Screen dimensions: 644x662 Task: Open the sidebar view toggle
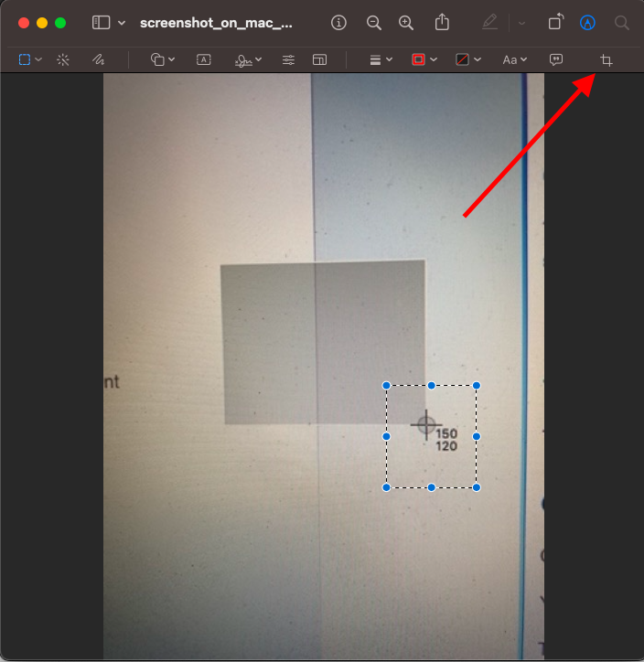coord(101,22)
